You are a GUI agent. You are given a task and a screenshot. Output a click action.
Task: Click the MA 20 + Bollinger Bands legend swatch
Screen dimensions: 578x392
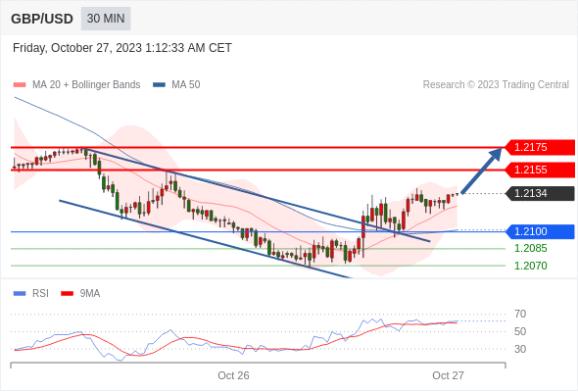20,85
